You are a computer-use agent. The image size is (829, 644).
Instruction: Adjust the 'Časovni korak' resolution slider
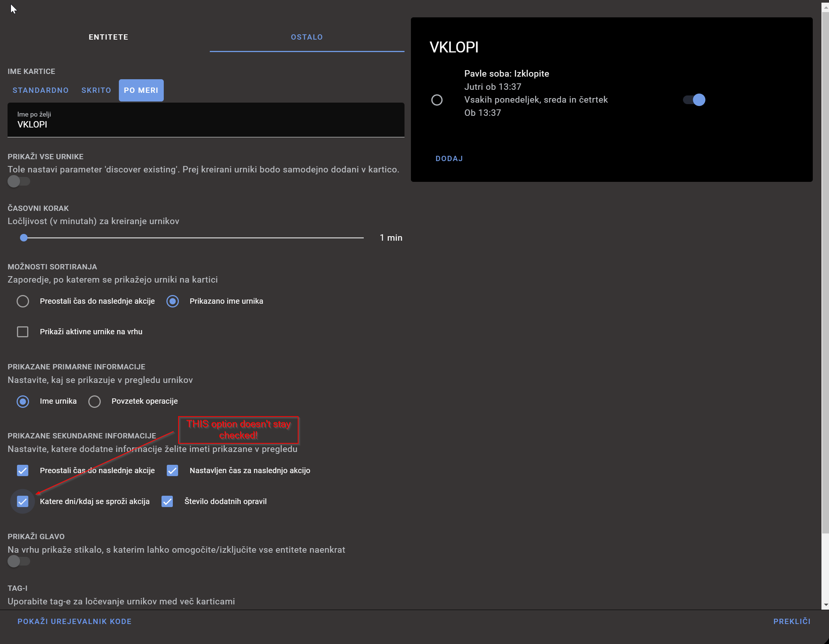[x=23, y=238]
